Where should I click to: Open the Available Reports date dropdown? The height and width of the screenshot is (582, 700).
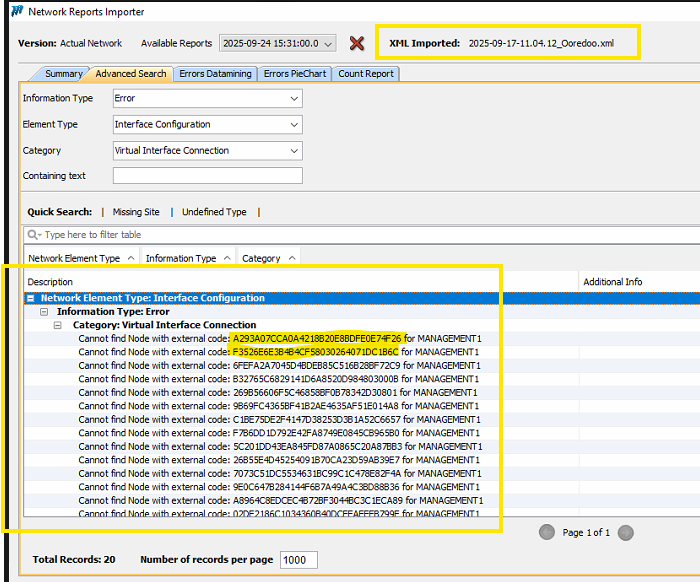(329, 44)
